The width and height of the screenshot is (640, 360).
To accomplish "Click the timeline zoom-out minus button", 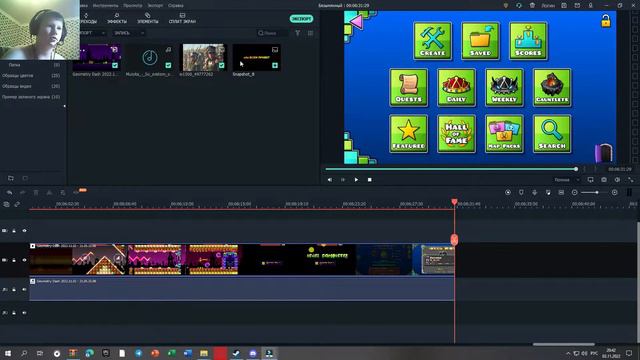I will [575, 193].
